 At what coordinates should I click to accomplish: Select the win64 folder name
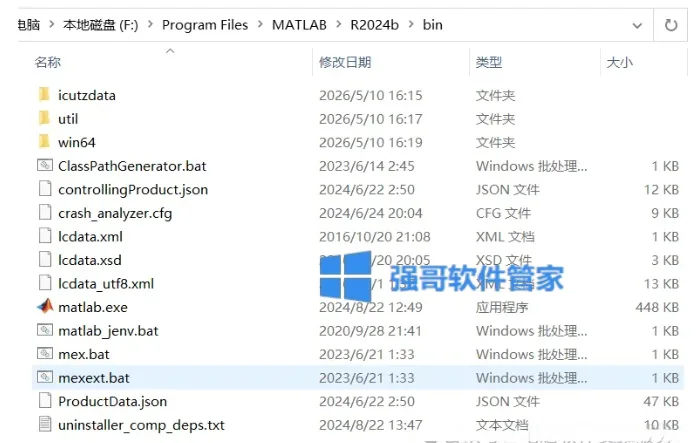[x=77, y=142]
